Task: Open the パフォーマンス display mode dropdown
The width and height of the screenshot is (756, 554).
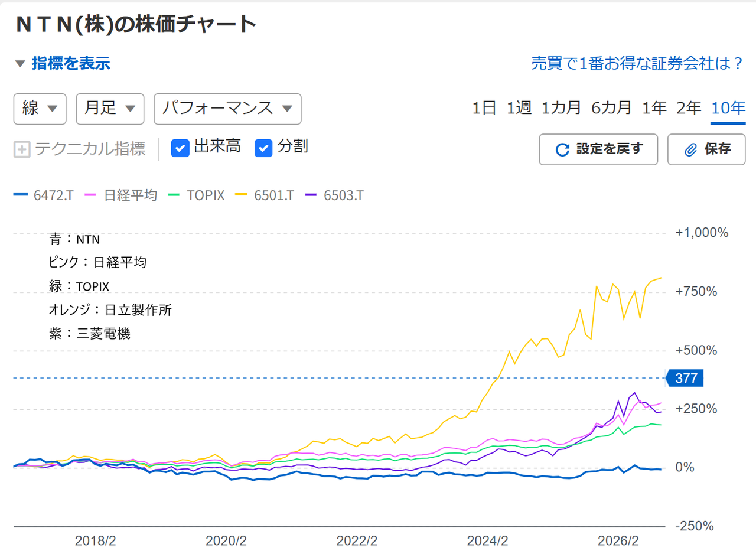Action: point(227,109)
